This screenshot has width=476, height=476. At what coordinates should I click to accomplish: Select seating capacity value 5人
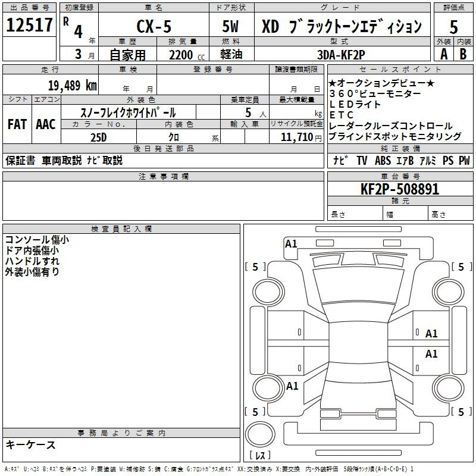[x=256, y=113]
